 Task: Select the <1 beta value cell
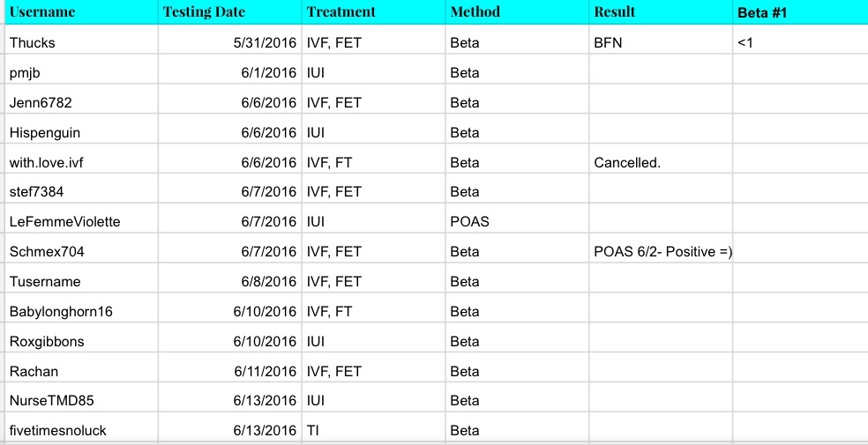tap(745, 43)
